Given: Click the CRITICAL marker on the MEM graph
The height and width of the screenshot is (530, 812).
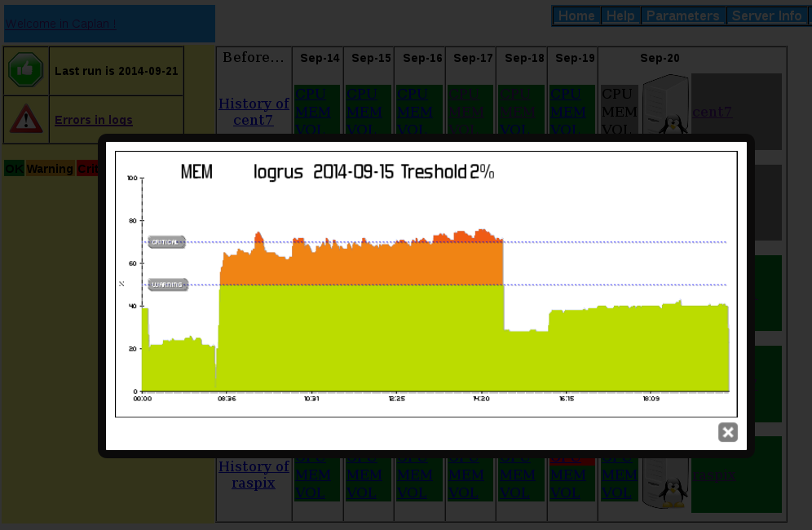Looking at the screenshot, I should pos(166,241).
